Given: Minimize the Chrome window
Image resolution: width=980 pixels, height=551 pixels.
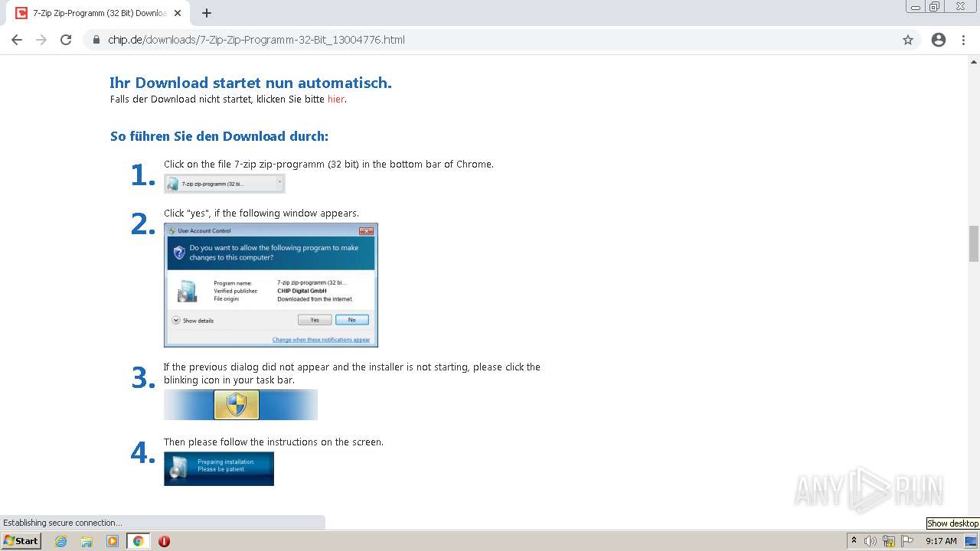Looking at the screenshot, I should [x=916, y=6].
